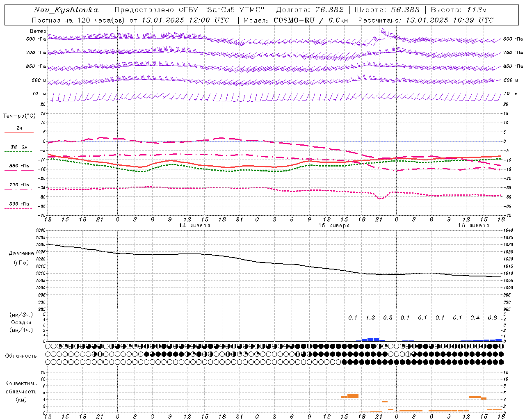This screenshot has height=420, width=525.
Task: Click the Широта: 56.383 value
Action: pyautogui.click(x=387, y=10)
